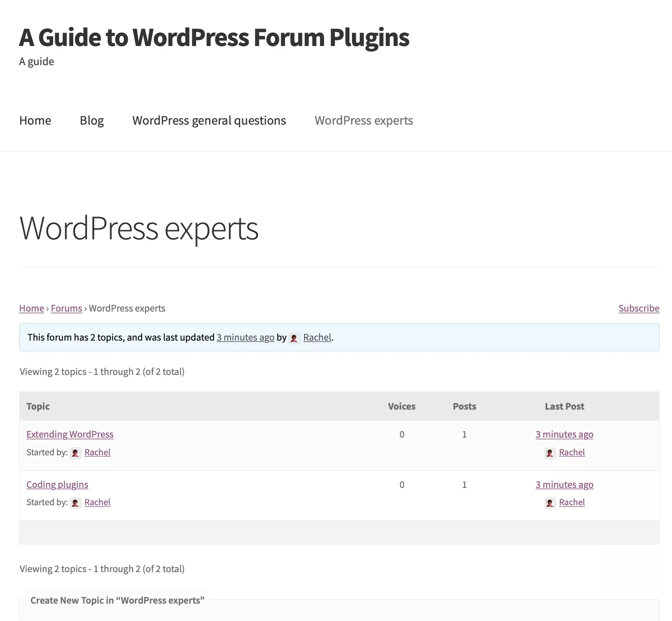Click the Topic column header

pyautogui.click(x=38, y=406)
